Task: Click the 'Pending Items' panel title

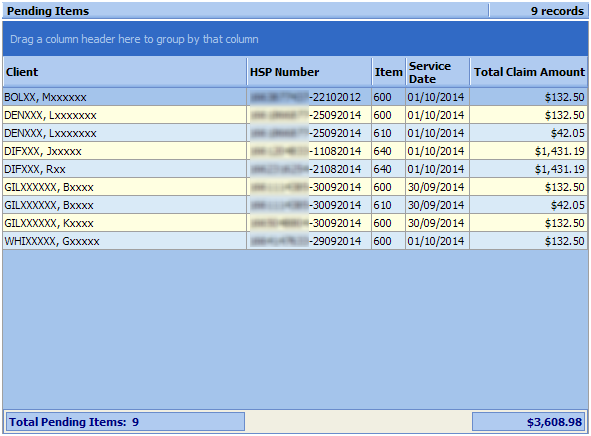Action: click(48, 11)
